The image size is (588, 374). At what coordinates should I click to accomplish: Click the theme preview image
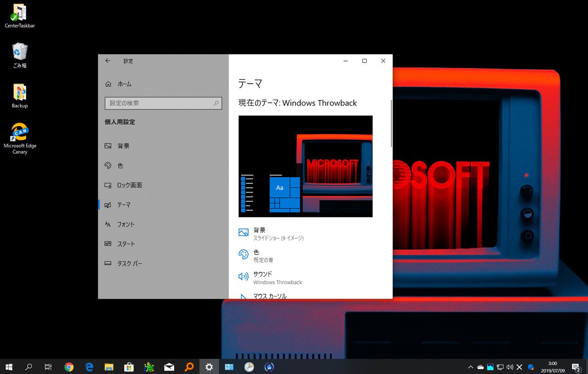pos(305,166)
